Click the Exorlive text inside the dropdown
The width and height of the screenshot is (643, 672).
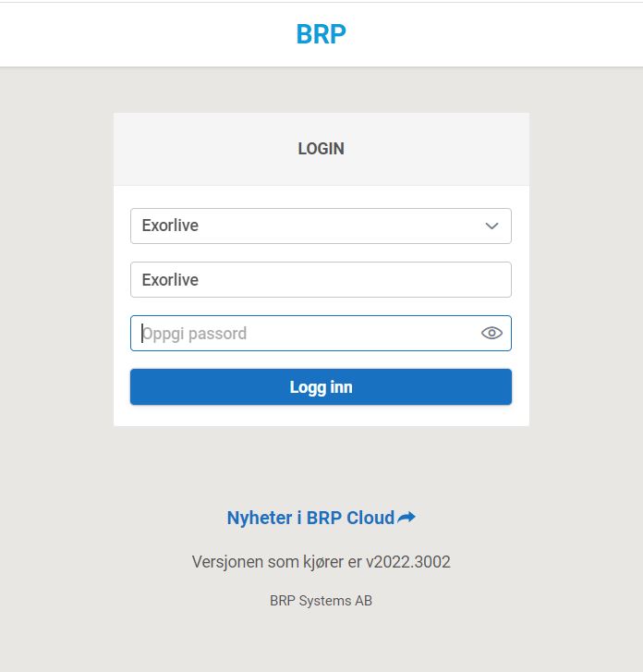click(x=170, y=226)
